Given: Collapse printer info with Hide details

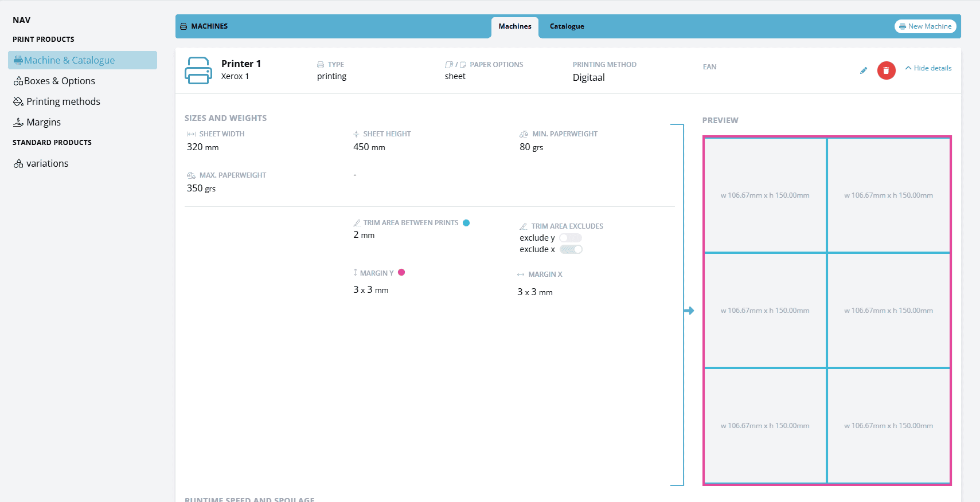Looking at the screenshot, I should pyautogui.click(x=928, y=68).
